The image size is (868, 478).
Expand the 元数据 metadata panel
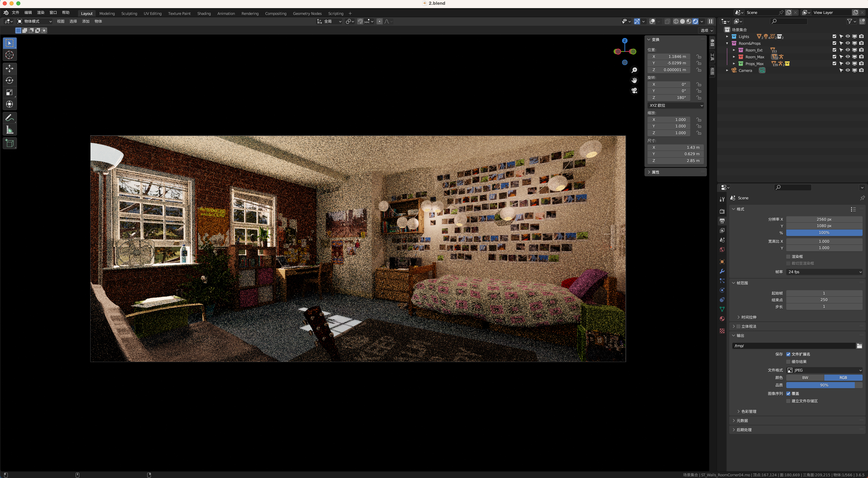tap(742, 421)
